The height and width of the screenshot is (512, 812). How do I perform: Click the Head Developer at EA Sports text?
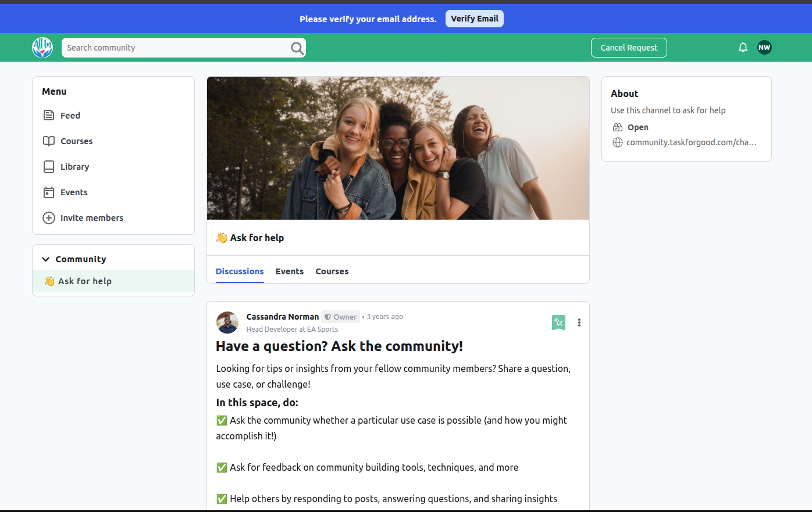coord(292,330)
